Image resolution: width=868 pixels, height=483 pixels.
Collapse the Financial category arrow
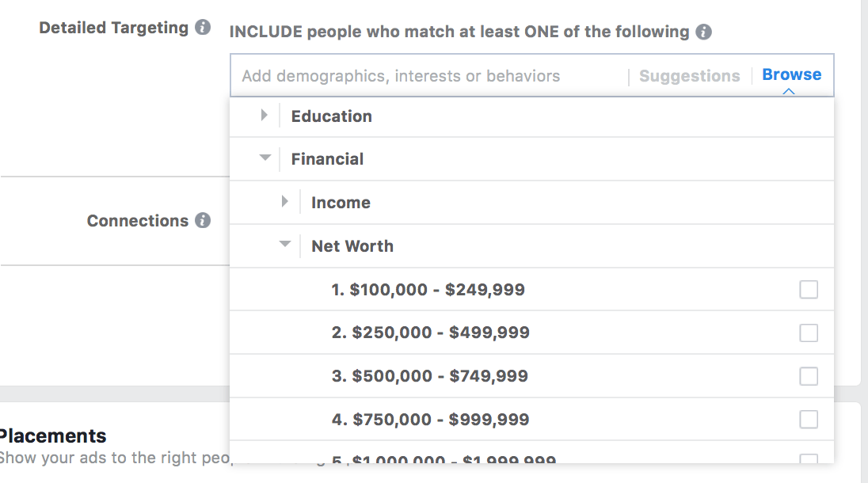[x=265, y=158]
